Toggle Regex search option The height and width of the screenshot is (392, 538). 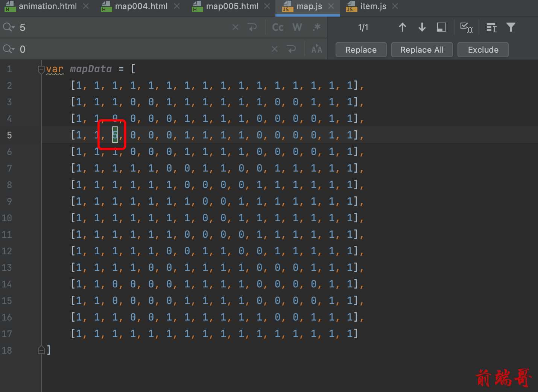317,27
